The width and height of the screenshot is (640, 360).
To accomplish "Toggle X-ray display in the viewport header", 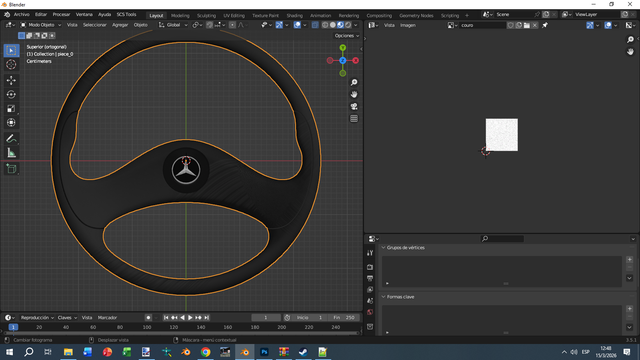I will pos(315,25).
